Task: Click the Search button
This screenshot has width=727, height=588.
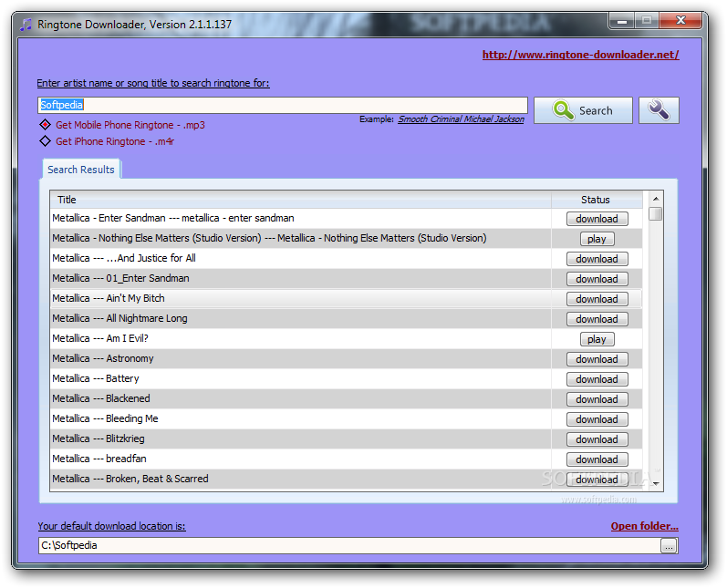Action: click(x=583, y=110)
